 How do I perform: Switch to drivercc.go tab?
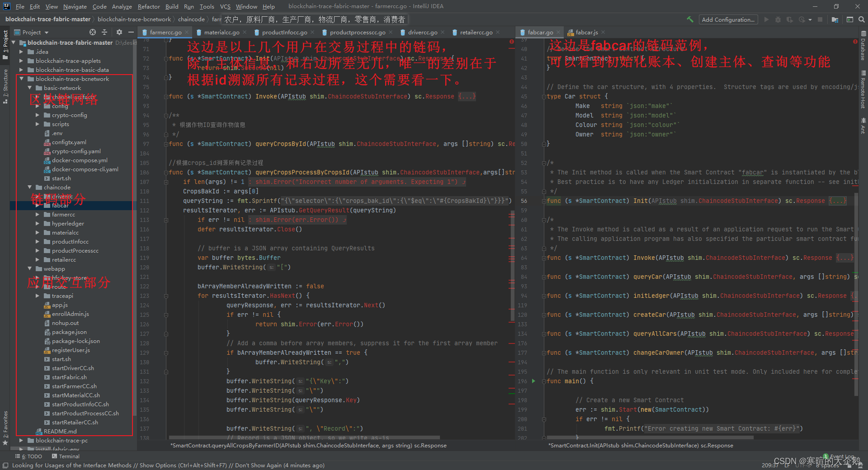(x=422, y=32)
